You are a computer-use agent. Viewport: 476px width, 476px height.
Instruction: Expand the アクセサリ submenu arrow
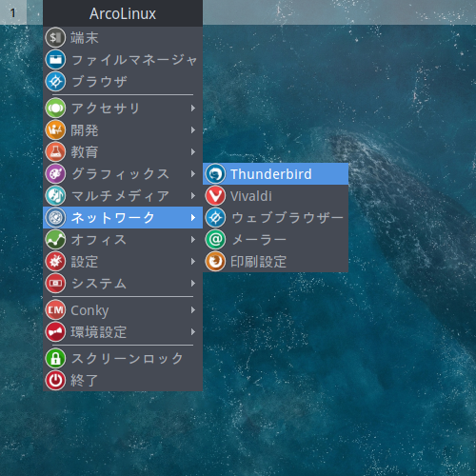(x=193, y=109)
